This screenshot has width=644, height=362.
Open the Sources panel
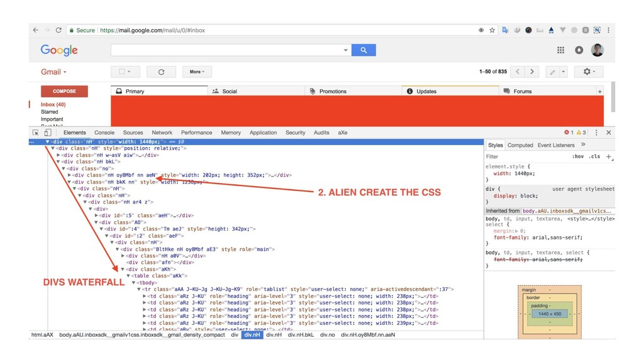pyautogui.click(x=133, y=133)
